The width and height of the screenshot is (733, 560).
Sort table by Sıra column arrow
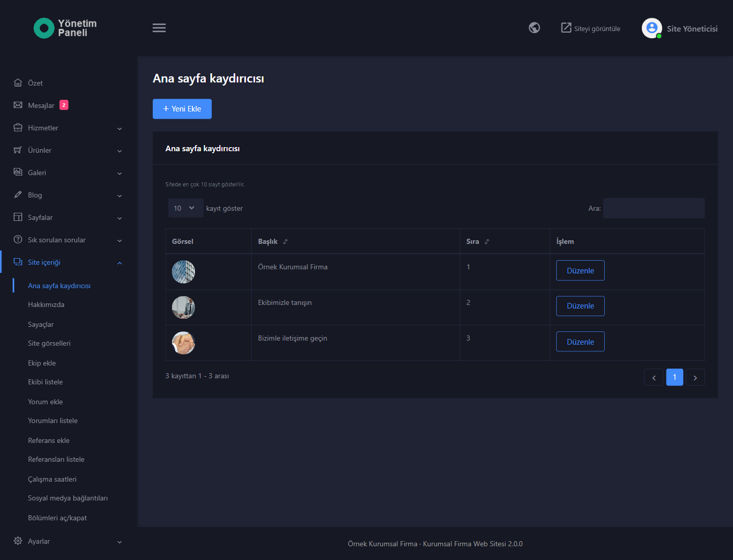tap(487, 241)
